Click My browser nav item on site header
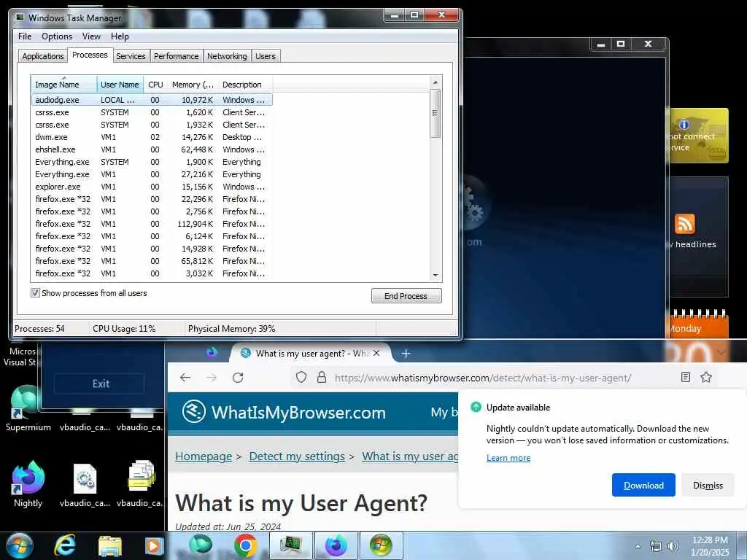 click(444, 412)
